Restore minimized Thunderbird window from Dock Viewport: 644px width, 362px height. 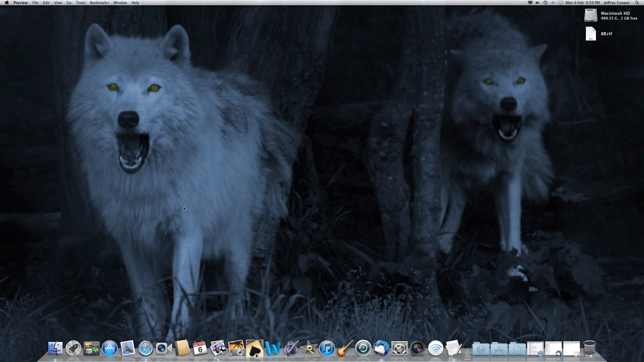[553, 348]
